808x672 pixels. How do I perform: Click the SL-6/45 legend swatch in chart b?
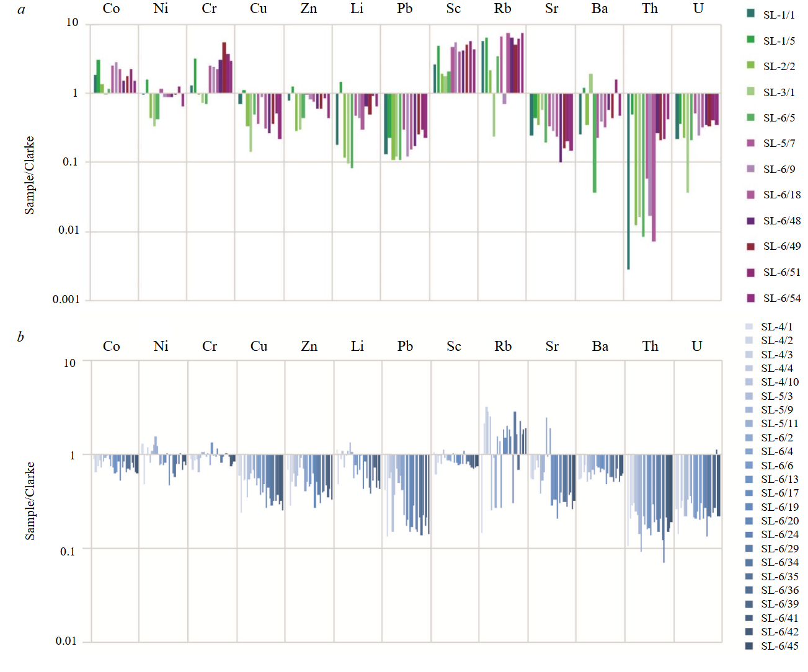[x=749, y=646]
